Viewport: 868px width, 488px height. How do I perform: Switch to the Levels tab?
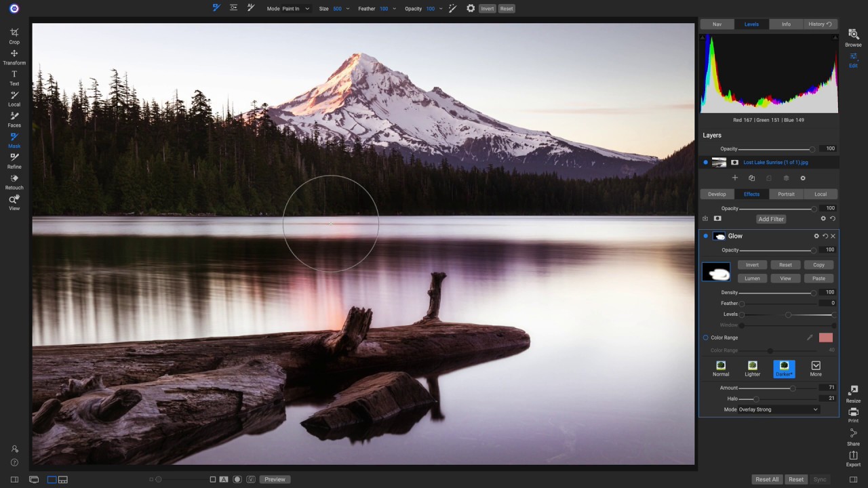(751, 24)
